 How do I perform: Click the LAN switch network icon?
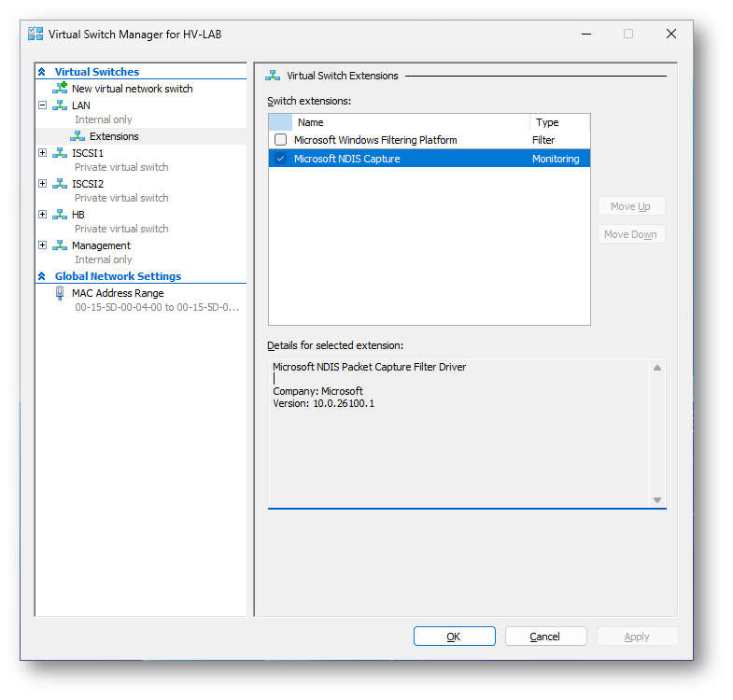60,105
